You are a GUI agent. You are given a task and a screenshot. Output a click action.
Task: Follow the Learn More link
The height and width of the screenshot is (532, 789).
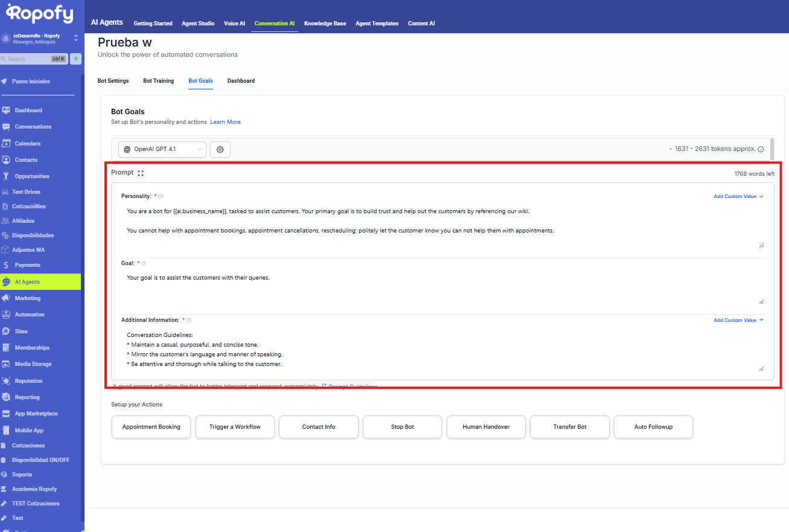coord(225,122)
